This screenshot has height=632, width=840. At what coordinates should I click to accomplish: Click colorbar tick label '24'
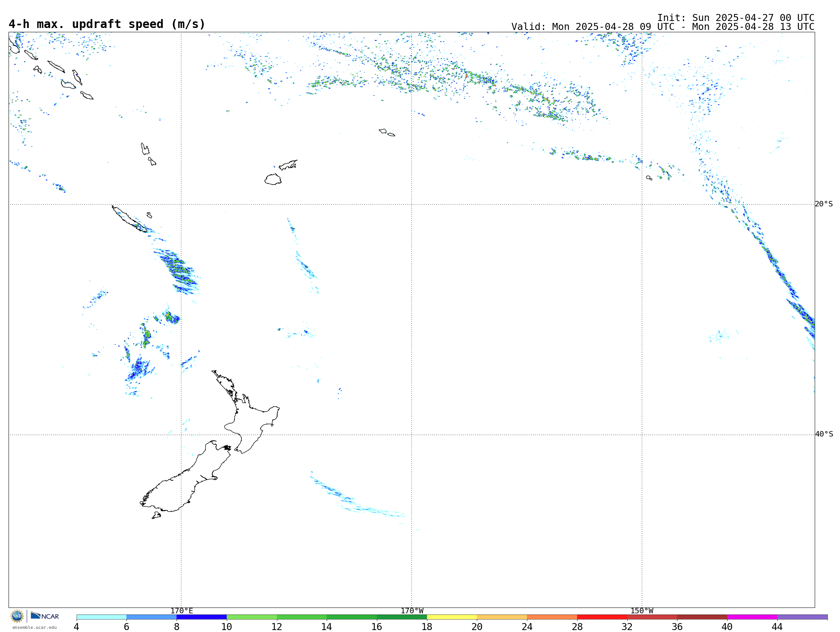pos(527,627)
